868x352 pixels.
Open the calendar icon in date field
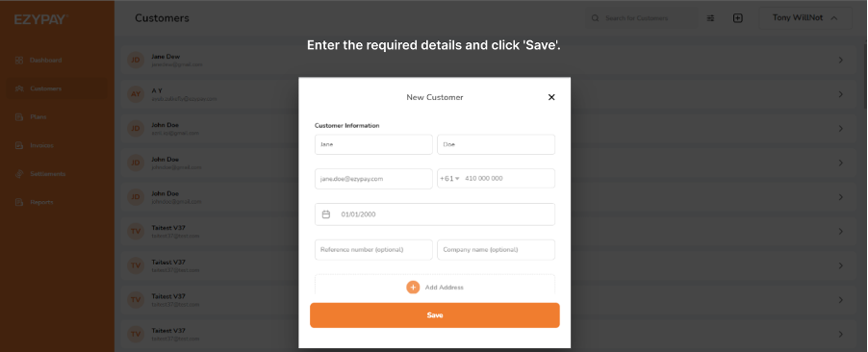point(326,214)
